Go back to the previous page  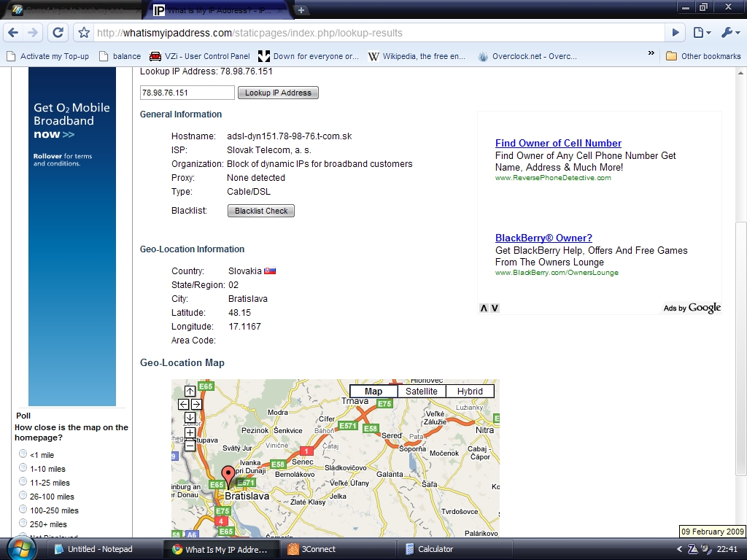pos(13,33)
